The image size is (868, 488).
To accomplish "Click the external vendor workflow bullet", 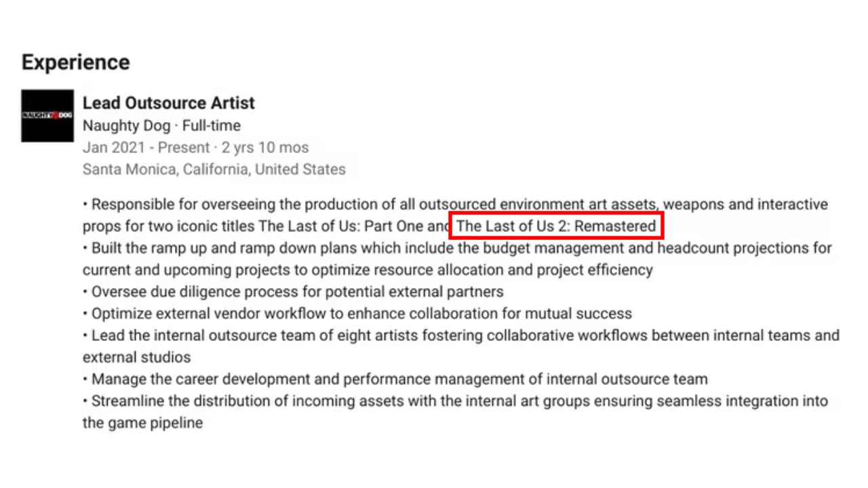I will [357, 314].
